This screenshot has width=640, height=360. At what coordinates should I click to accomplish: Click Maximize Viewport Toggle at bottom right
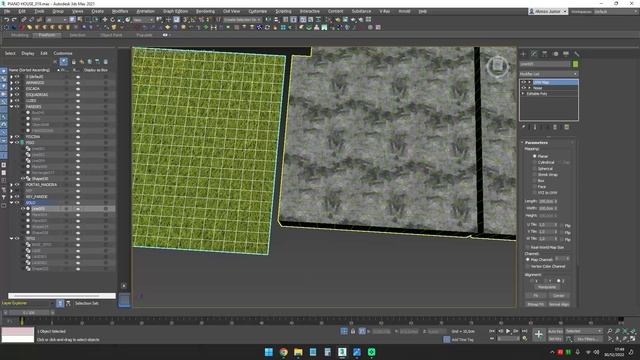[633, 339]
